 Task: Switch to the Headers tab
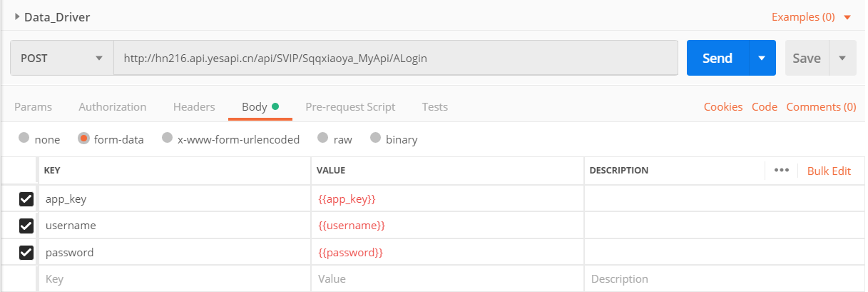[x=194, y=107]
